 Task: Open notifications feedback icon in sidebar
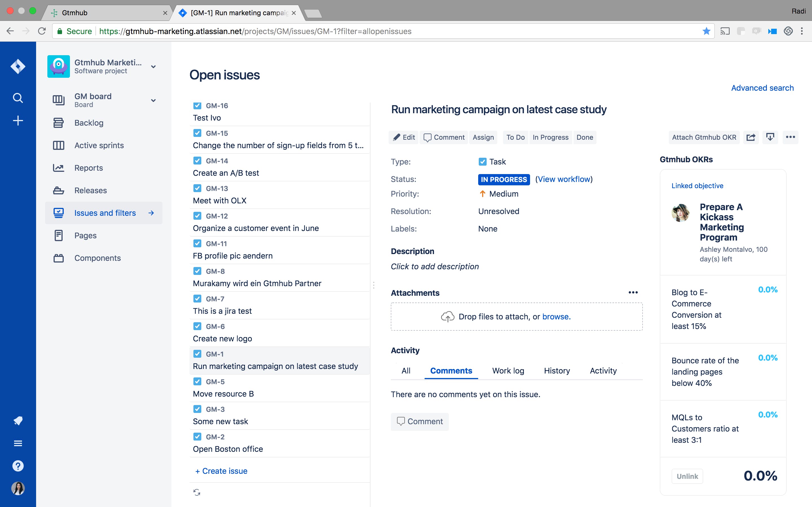coord(18,421)
